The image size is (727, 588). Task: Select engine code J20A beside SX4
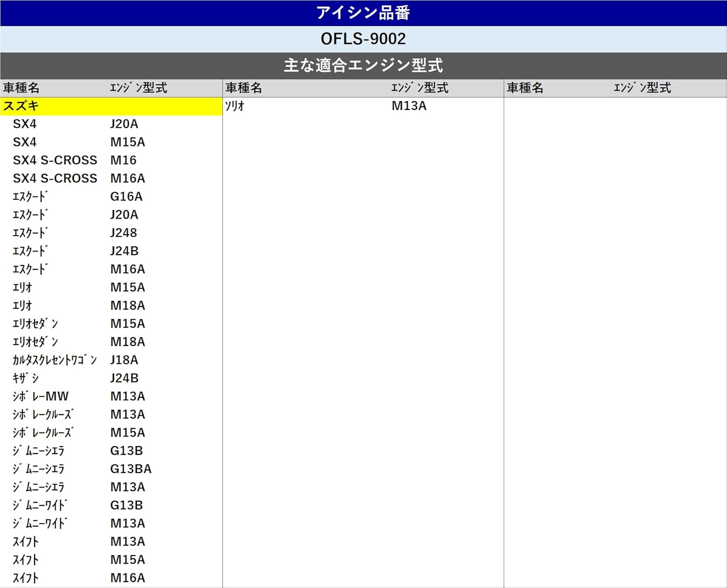(x=124, y=124)
